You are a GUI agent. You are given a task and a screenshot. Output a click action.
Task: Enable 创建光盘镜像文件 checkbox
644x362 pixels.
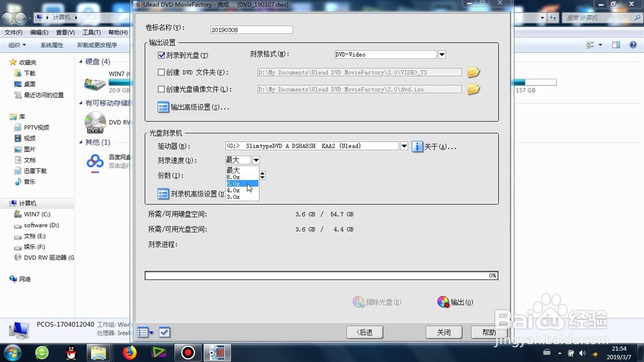tap(162, 89)
